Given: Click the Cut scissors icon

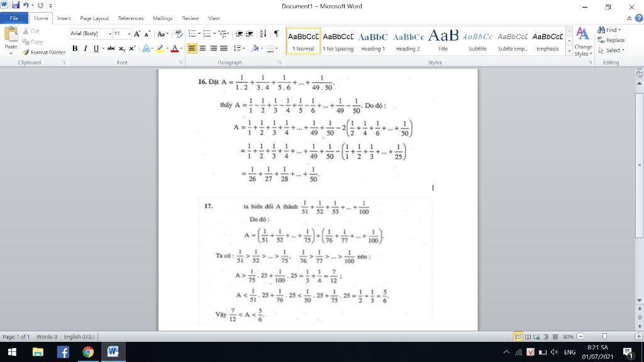Looking at the screenshot, I should coord(25,31).
